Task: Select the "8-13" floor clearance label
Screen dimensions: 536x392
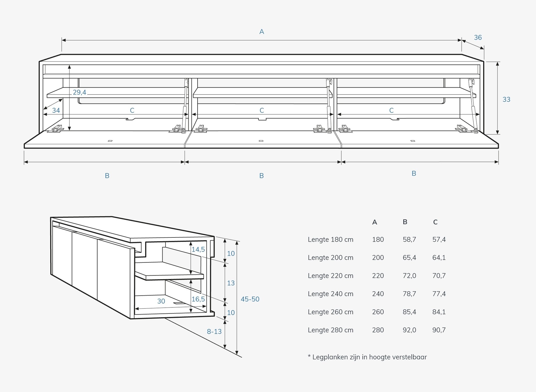Action: tap(214, 332)
